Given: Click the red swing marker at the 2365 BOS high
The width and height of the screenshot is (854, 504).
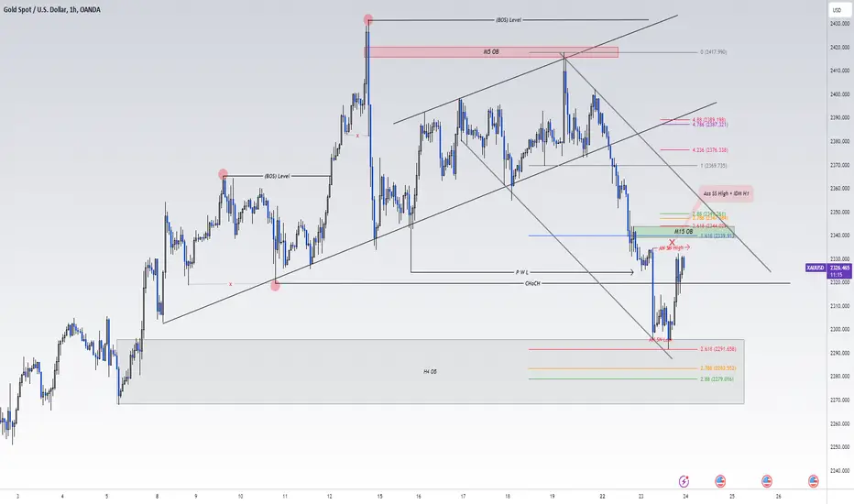Looking at the screenshot, I should click(223, 174).
